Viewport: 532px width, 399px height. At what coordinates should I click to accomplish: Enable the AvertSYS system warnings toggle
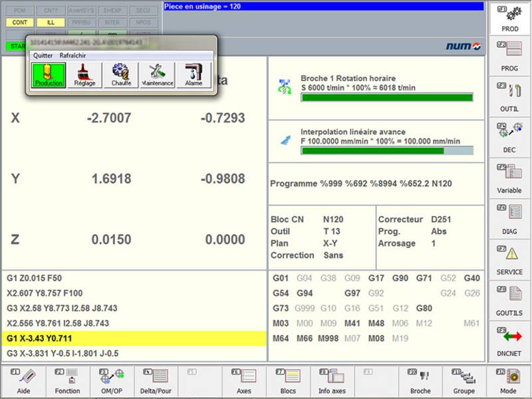[80, 10]
